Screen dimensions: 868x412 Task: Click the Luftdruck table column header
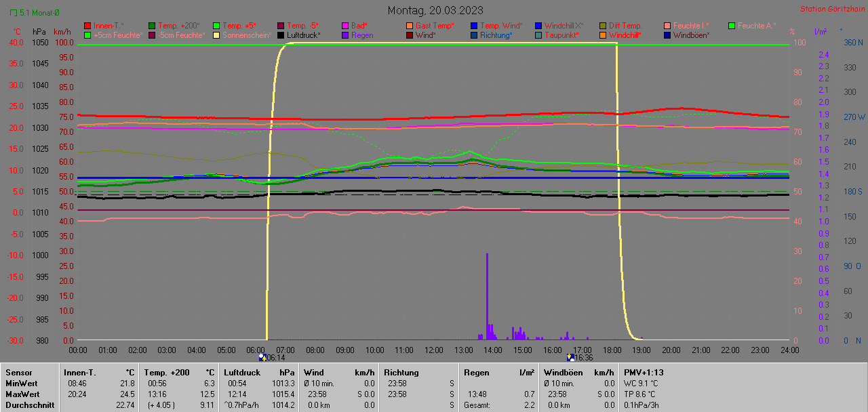click(241, 372)
